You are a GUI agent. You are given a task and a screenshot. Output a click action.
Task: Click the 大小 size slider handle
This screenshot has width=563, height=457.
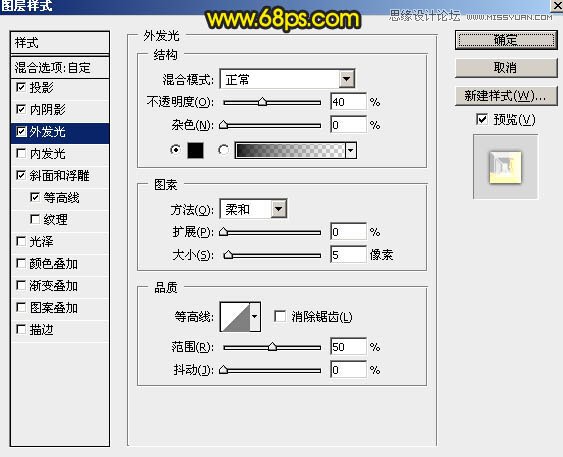tap(228, 255)
